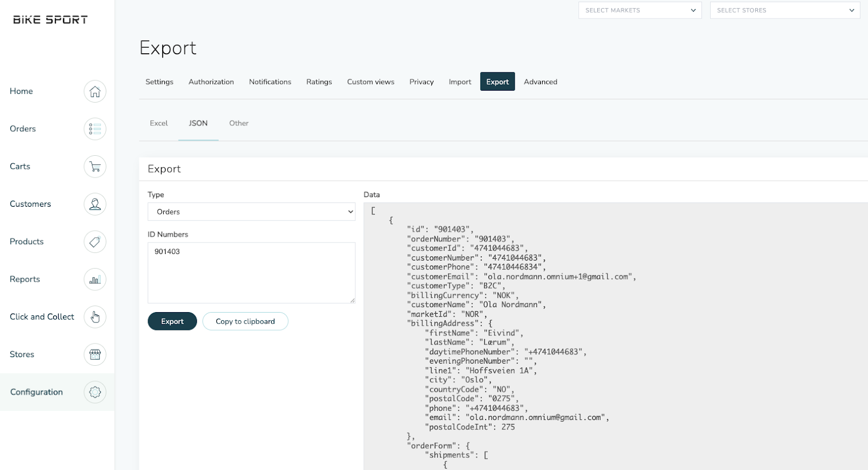Select the active Export tab
The image size is (868, 470).
coord(497,82)
